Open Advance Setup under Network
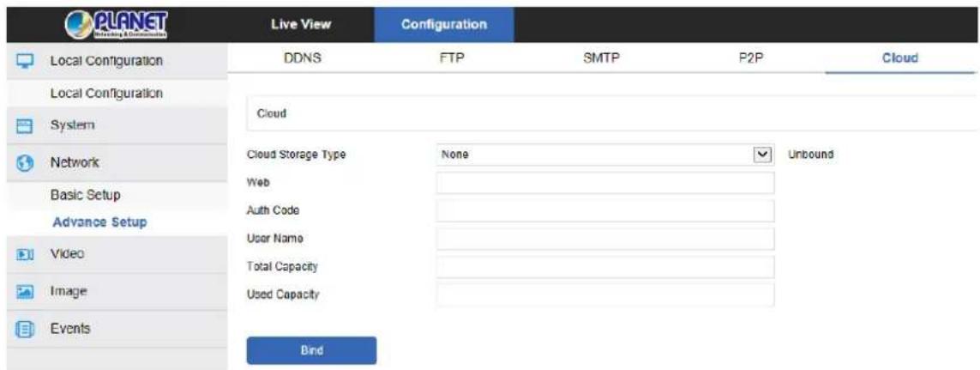Viewport: 980px width, 370px height. pyautogui.click(x=100, y=222)
